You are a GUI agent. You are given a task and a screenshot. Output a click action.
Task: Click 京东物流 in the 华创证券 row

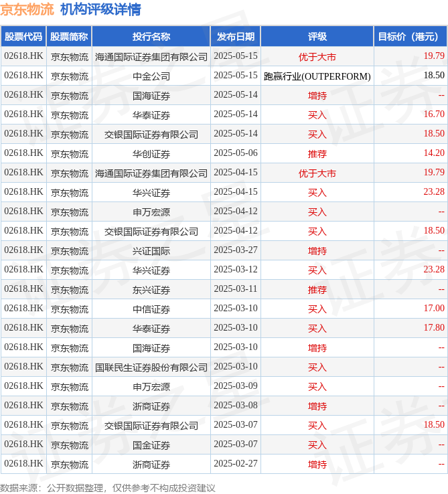(x=70, y=154)
